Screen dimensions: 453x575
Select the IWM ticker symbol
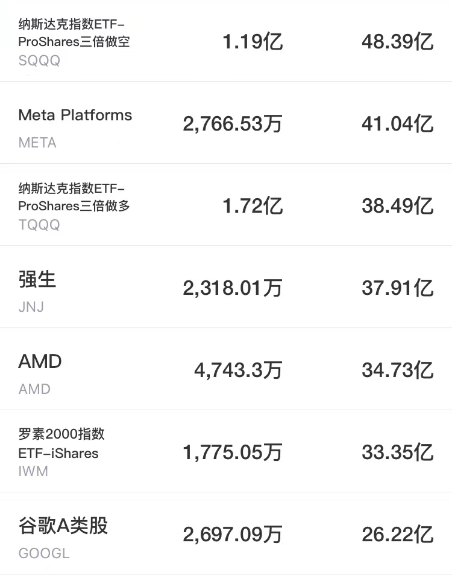[x=33, y=471]
